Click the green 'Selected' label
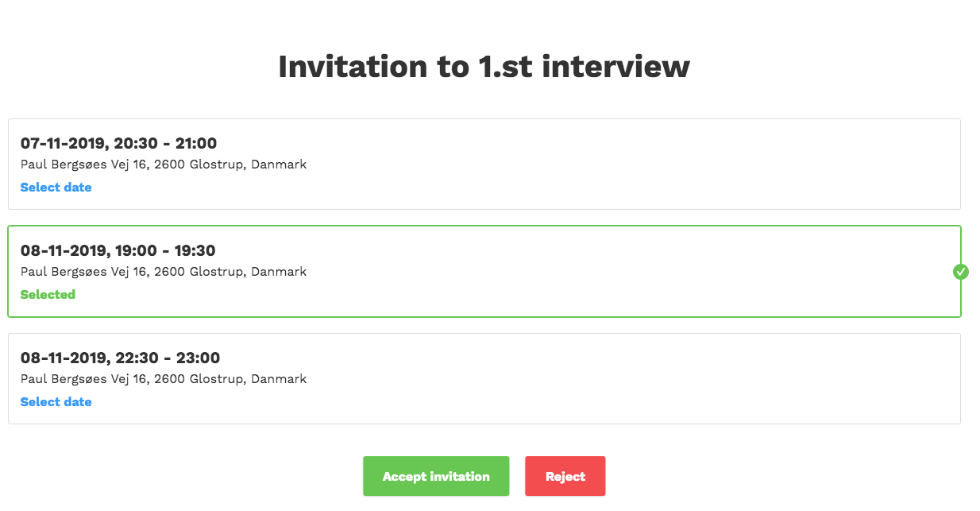980x511 pixels. coord(48,295)
